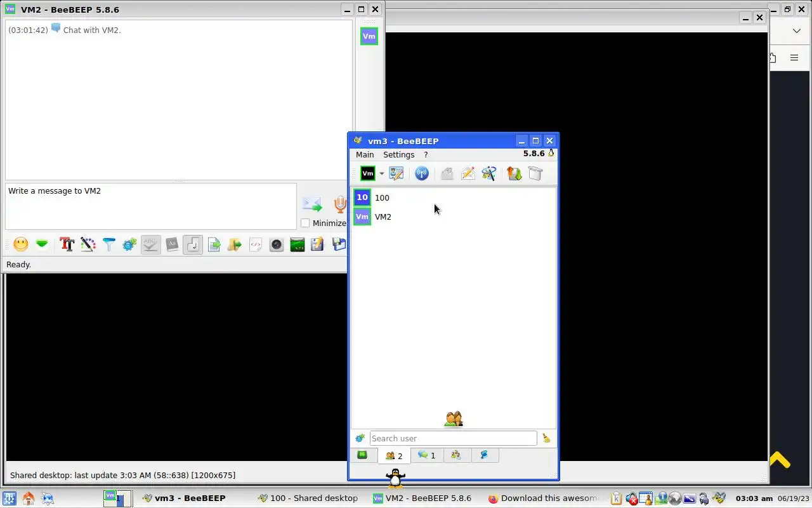This screenshot has height=508, width=812.
Task: Open browser hamburger menu at top right
Action: [794, 58]
